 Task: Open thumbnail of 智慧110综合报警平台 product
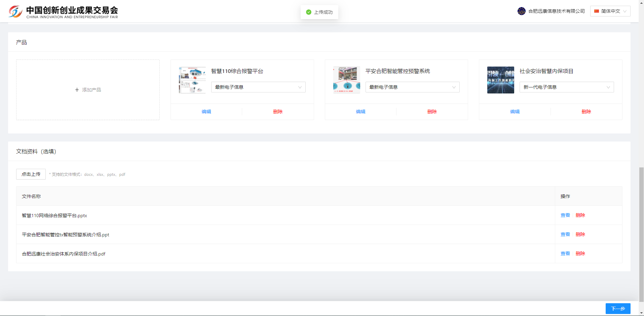(192, 80)
